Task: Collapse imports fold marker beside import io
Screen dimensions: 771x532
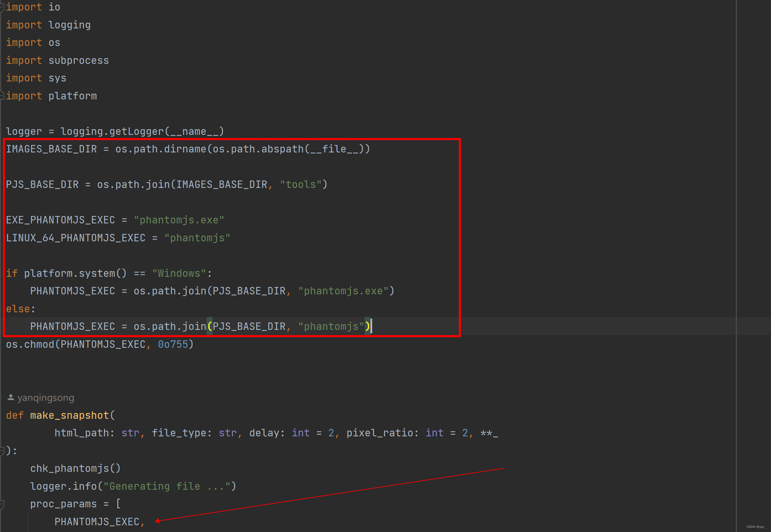Action: coord(2,7)
